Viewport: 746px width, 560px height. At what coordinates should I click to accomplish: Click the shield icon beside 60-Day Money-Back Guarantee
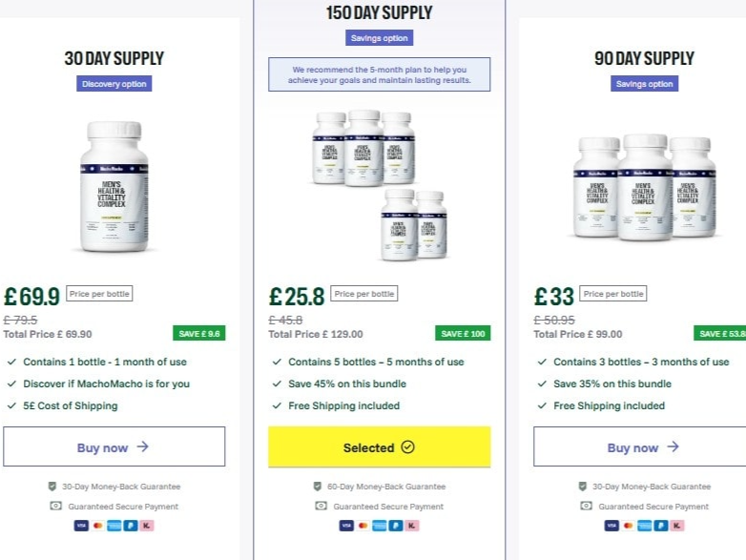click(x=318, y=487)
